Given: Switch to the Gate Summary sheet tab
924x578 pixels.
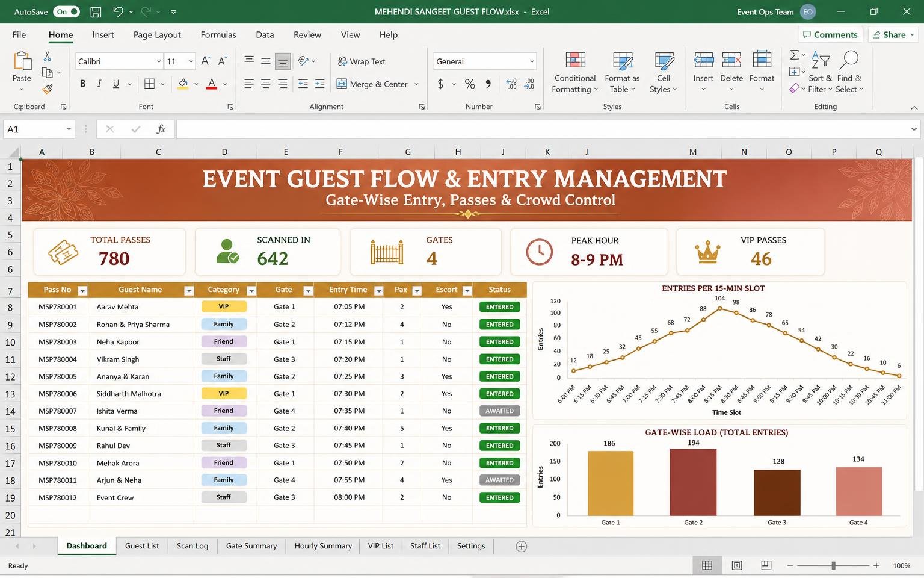Looking at the screenshot, I should [x=251, y=546].
